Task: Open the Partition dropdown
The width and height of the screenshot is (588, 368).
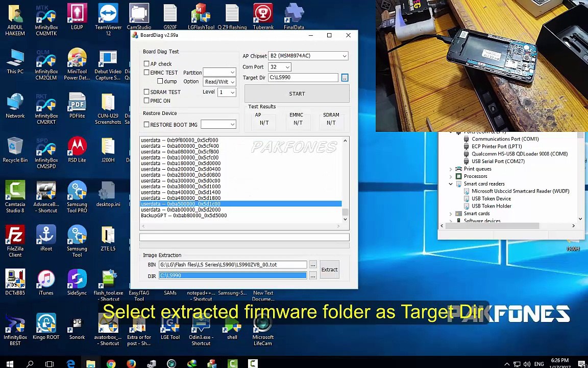Action: point(219,72)
